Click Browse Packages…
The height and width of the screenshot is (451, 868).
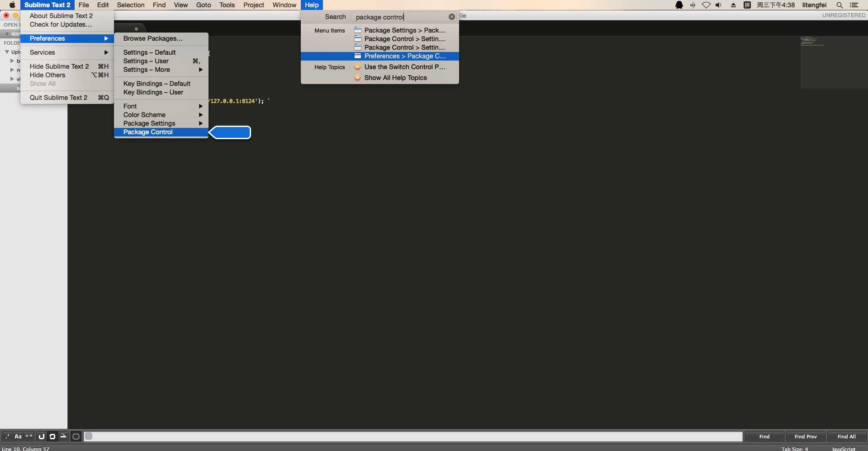point(161,38)
